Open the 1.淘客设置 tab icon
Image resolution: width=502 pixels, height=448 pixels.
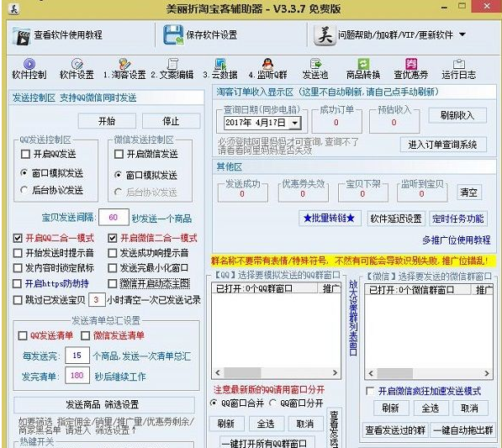[x=124, y=64]
